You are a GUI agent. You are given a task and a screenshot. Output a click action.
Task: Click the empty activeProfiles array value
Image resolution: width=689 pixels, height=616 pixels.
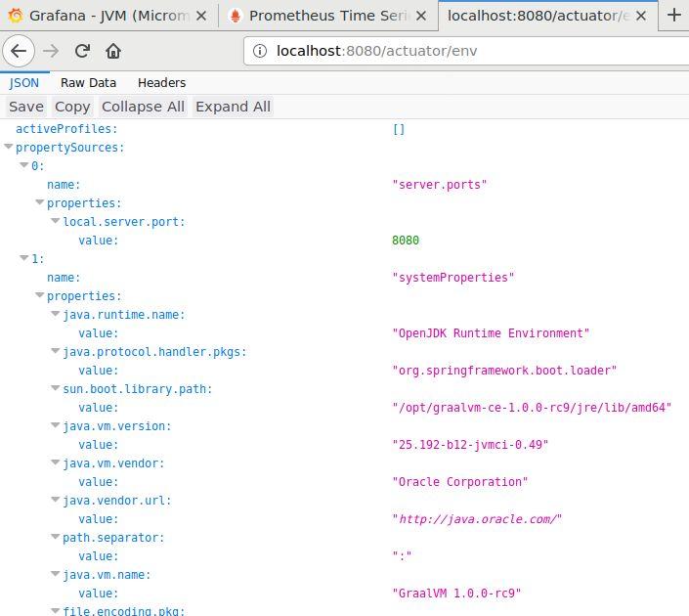[x=399, y=129]
